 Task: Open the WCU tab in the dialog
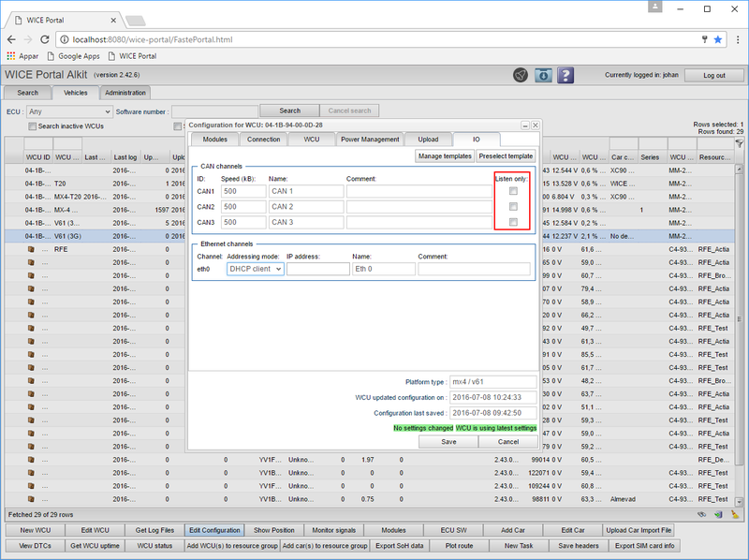point(312,140)
